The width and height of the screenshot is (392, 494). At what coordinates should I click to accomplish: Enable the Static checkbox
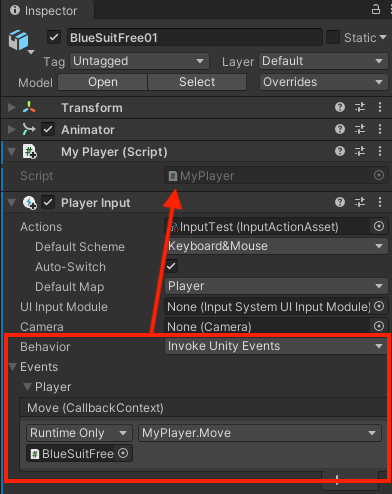coord(333,37)
